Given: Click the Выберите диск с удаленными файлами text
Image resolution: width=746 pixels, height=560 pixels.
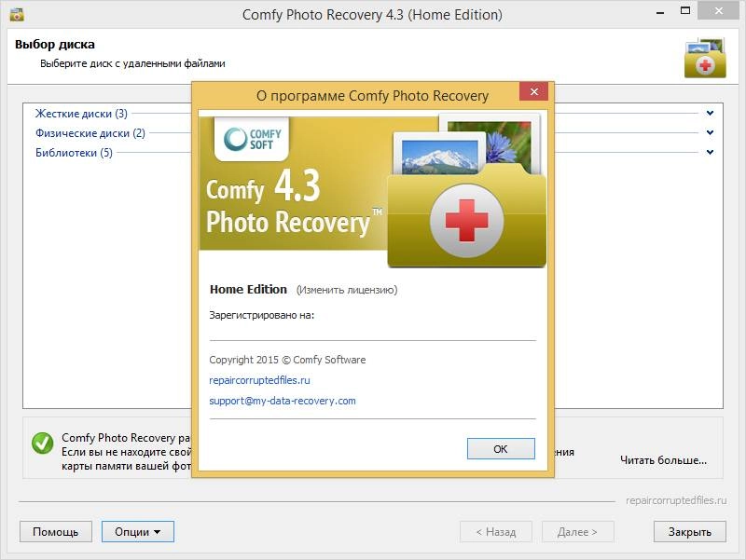Looking at the screenshot, I should [132, 63].
